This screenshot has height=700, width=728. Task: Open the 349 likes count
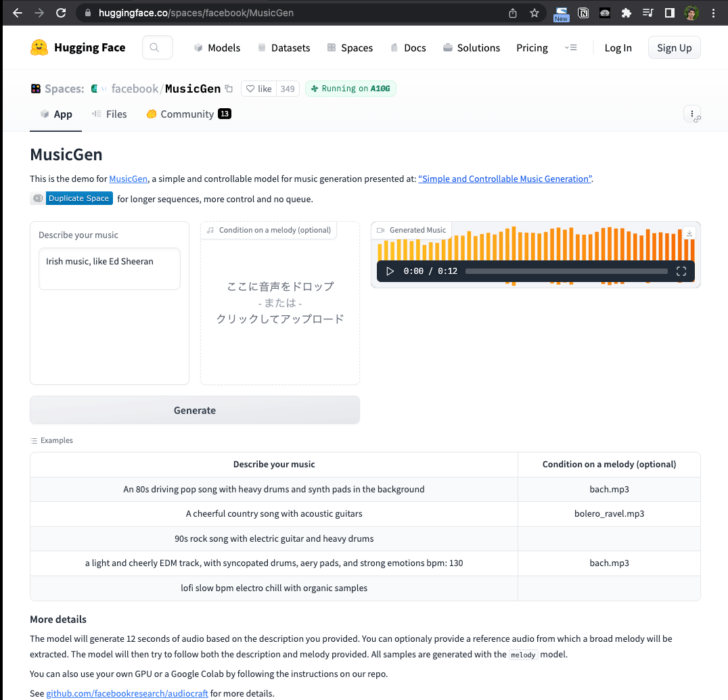(x=288, y=89)
